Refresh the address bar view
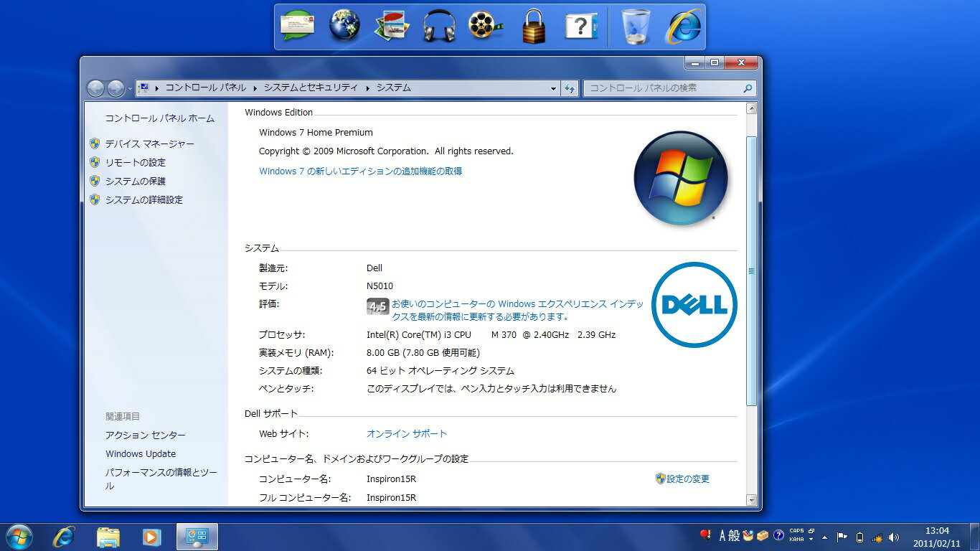The image size is (980, 551). pos(570,88)
